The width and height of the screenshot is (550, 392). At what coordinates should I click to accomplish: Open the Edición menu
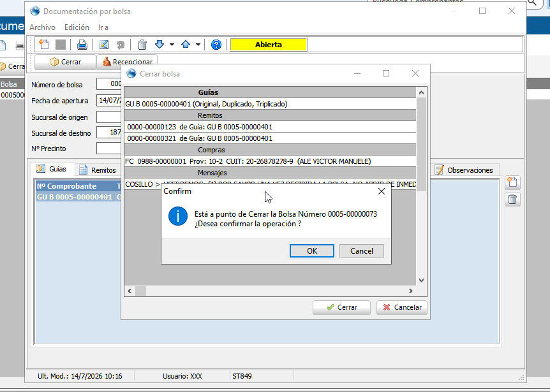pyautogui.click(x=77, y=27)
